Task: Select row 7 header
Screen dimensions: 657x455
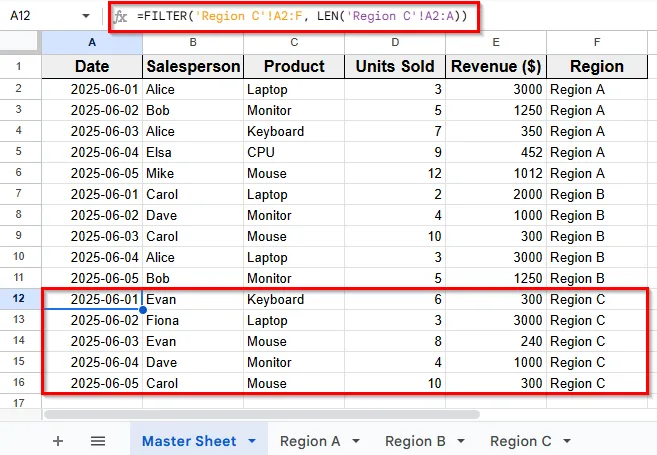Action: click(20, 194)
